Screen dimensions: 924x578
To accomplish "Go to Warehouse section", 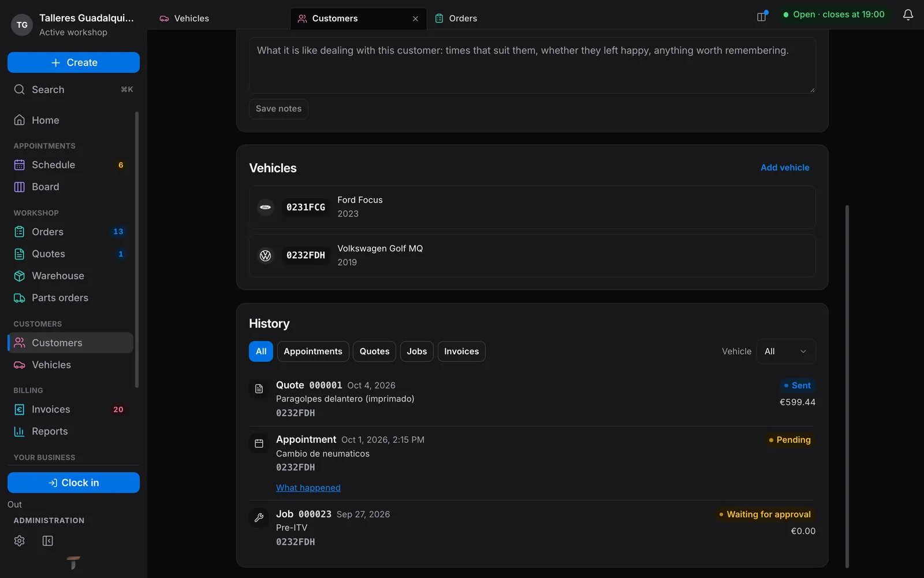I will point(70,276).
